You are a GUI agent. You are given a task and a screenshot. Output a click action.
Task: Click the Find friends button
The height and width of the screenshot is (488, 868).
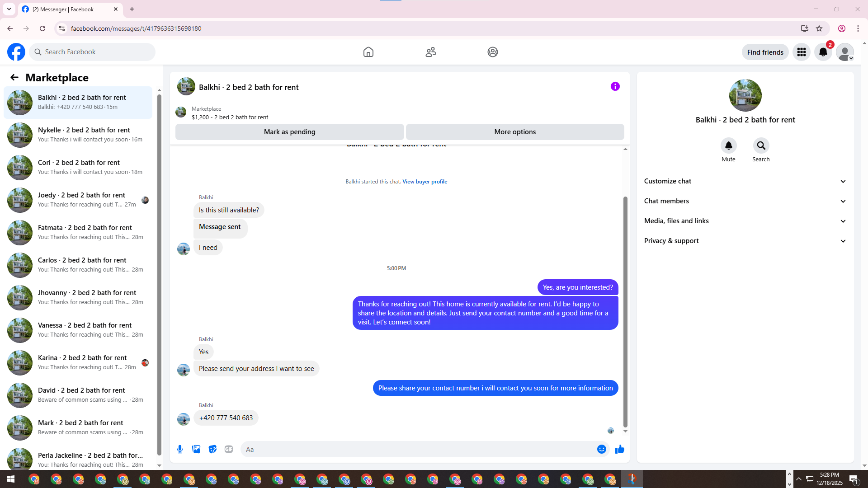tap(765, 52)
